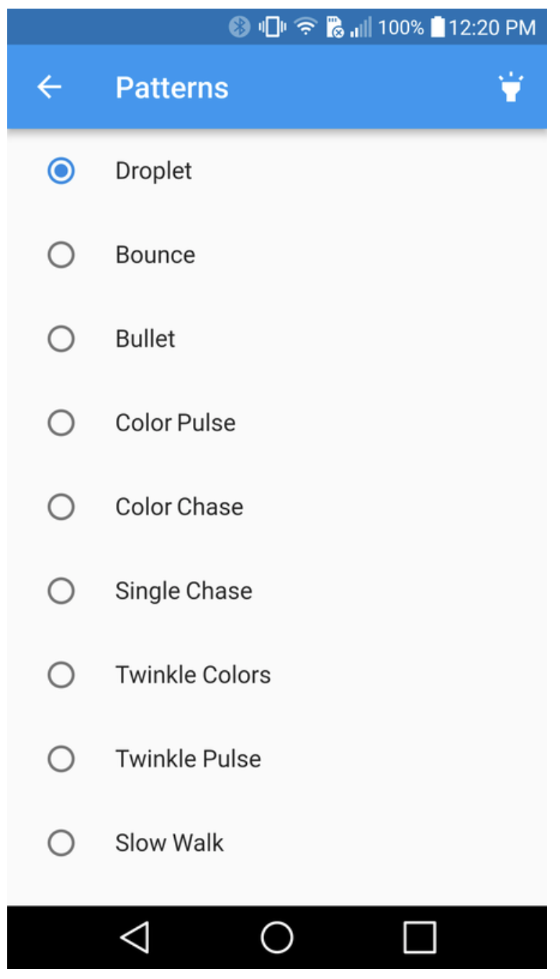Tap the back arrow in header
Screen dimensions: 560x979
[x=50, y=88]
